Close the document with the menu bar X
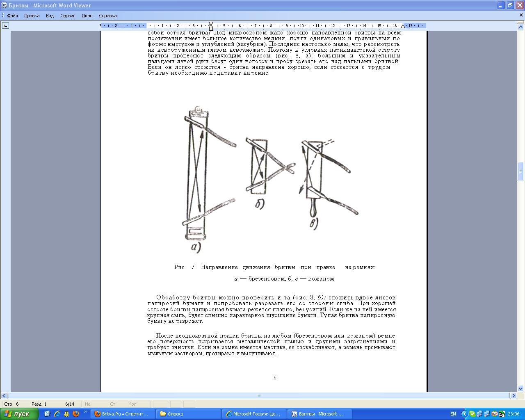This screenshot has height=420, width=525. coord(521,15)
